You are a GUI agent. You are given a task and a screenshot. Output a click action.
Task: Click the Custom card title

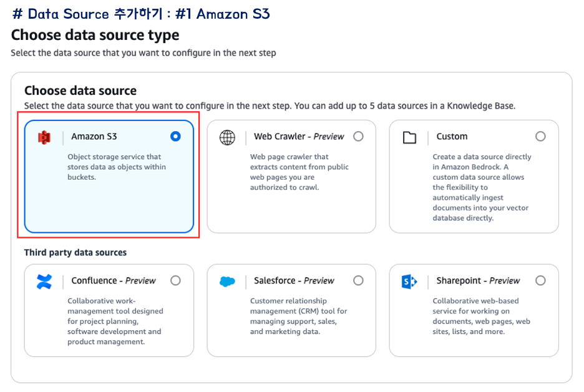452,136
